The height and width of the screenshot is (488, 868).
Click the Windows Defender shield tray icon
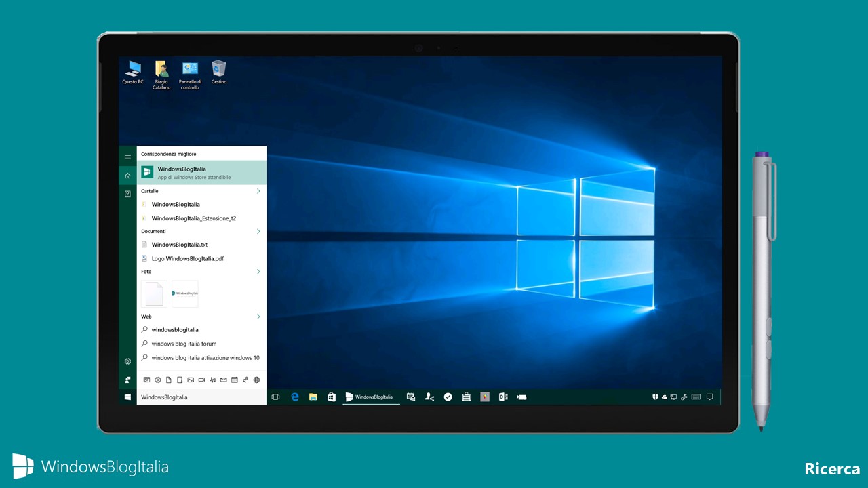coord(655,397)
